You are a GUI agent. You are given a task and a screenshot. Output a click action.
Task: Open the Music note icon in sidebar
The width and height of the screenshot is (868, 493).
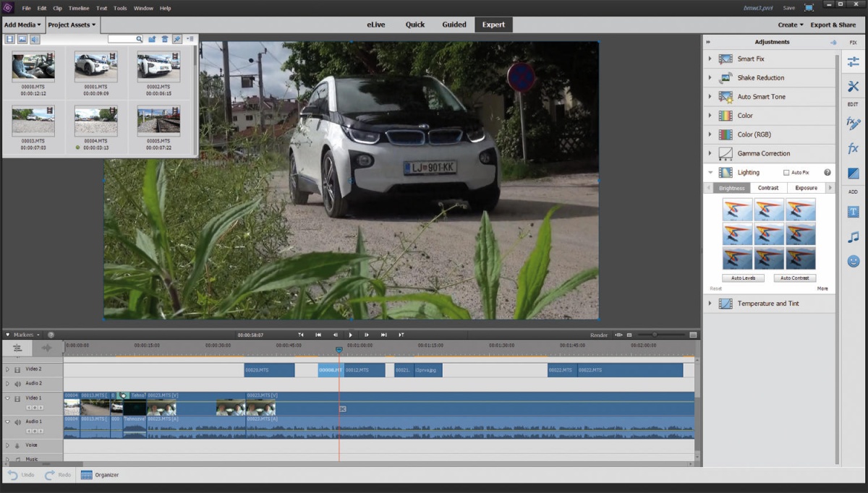point(854,237)
